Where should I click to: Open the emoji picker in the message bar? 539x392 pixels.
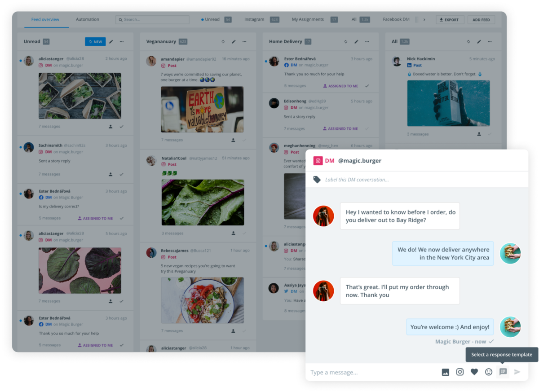point(489,372)
